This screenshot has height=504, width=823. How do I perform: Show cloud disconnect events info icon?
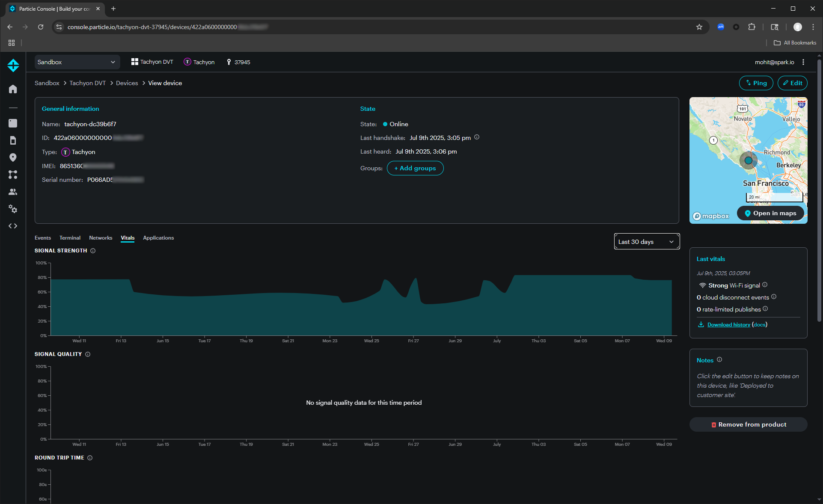tap(774, 296)
